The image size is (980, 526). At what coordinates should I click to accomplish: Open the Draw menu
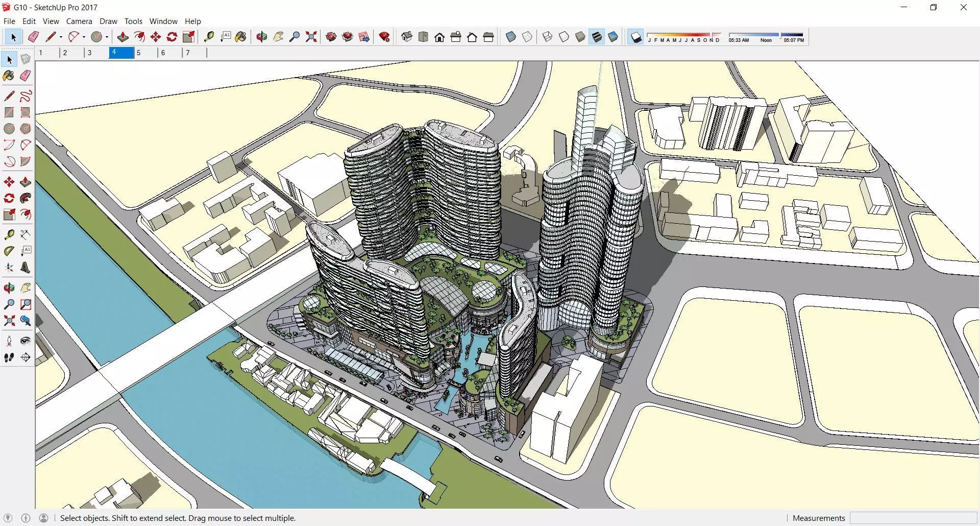[108, 21]
